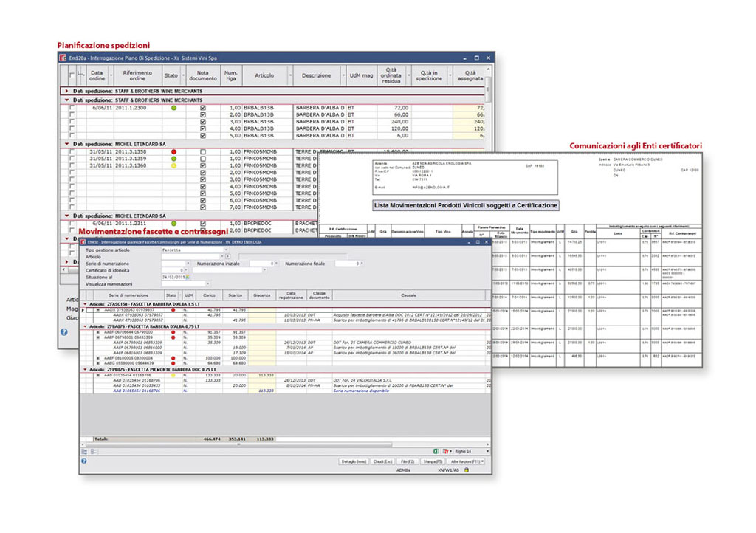Image resolution: width=756 pixels, height=533 pixels.
Task: Click the red status dot of AAEG 05580000 row
Action: (x=173, y=363)
